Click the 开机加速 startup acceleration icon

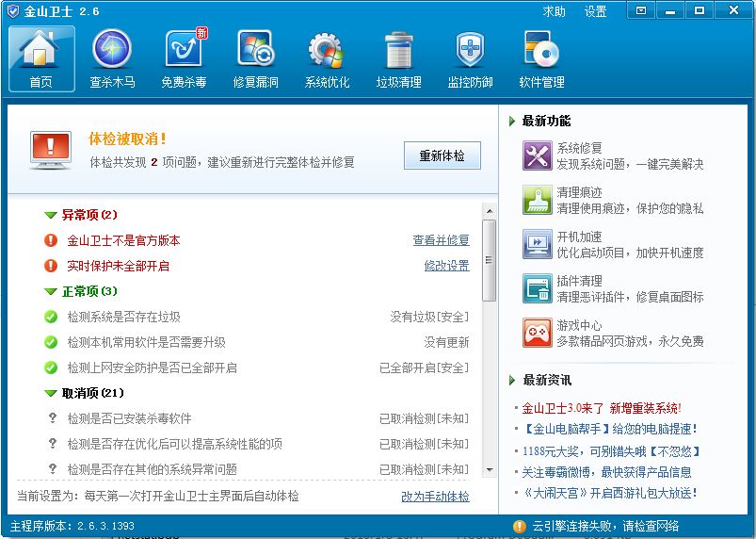coord(537,244)
